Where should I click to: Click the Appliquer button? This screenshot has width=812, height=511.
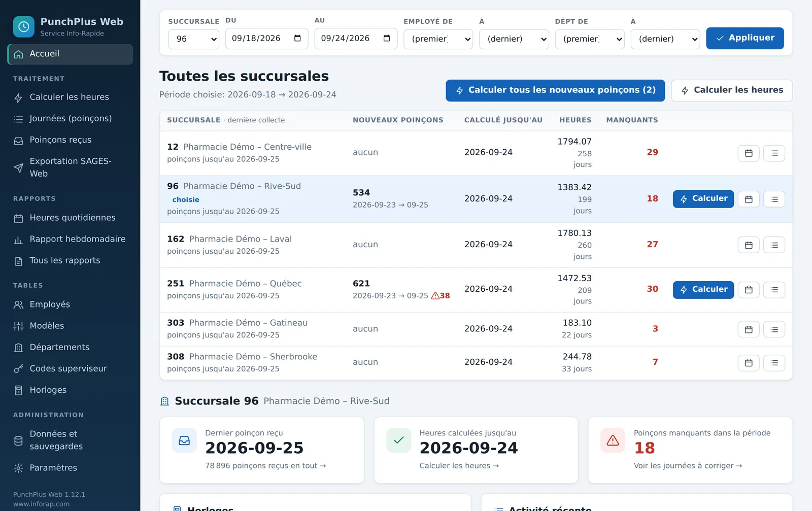[x=745, y=38]
